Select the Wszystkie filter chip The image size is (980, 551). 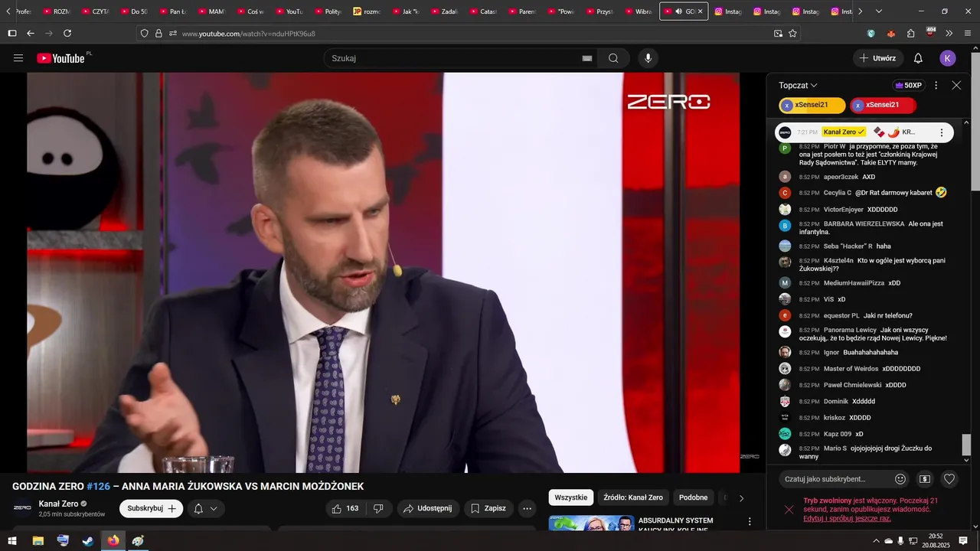[571, 497]
